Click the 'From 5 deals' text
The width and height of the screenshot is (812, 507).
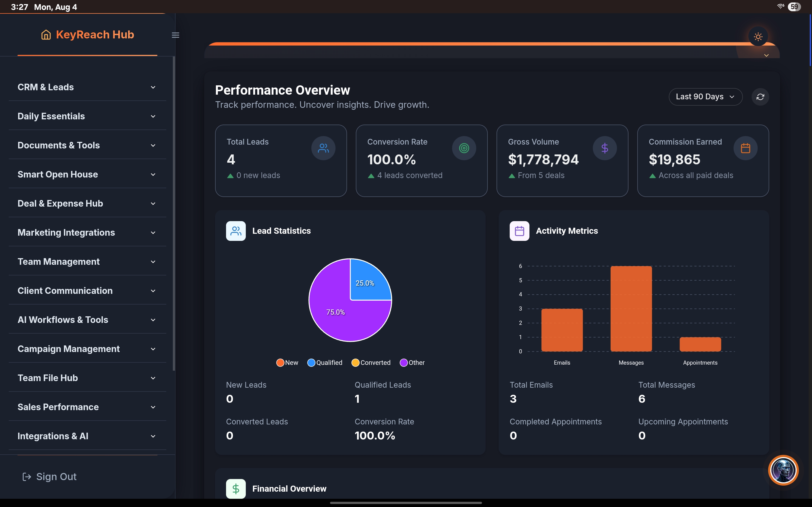coord(541,175)
